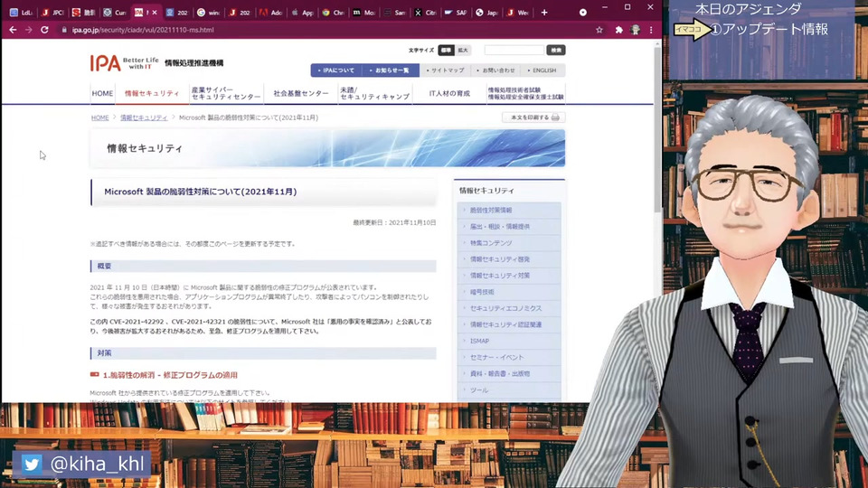868x488 pixels.
Task: Click the 検索 search button
Action: (x=556, y=51)
